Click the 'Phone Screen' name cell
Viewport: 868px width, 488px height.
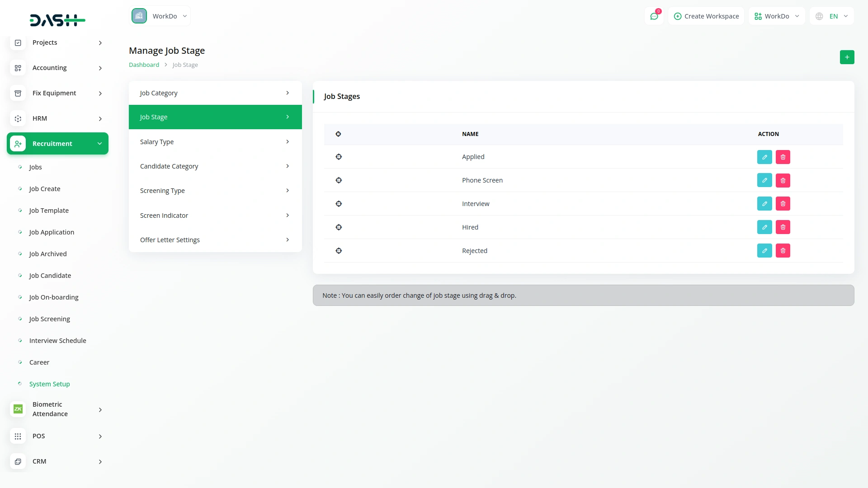pyautogui.click(x=482, y=180)
